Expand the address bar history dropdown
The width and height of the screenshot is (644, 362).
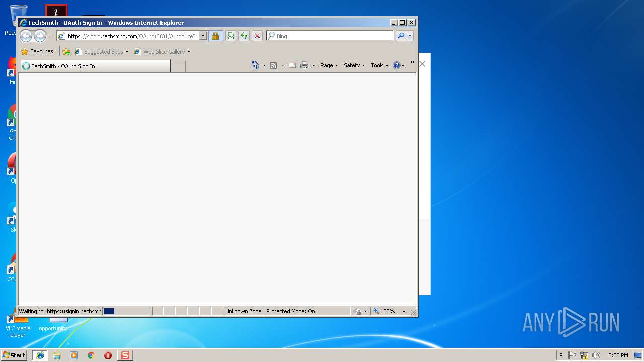[x=203, y=36]
